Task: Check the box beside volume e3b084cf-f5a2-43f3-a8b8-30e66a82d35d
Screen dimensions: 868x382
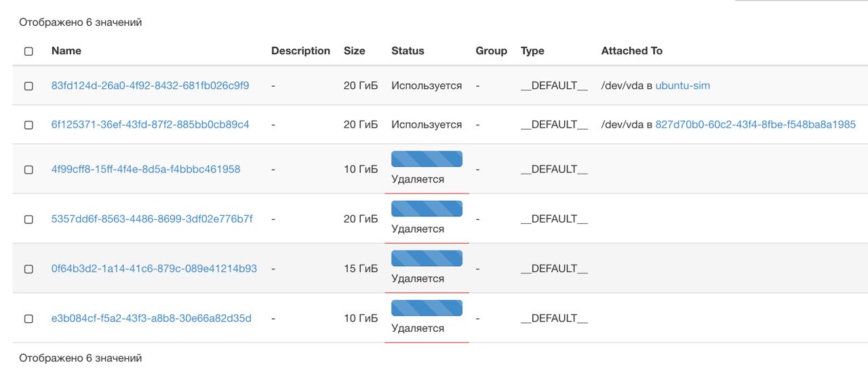Action: tap(28, 319)
